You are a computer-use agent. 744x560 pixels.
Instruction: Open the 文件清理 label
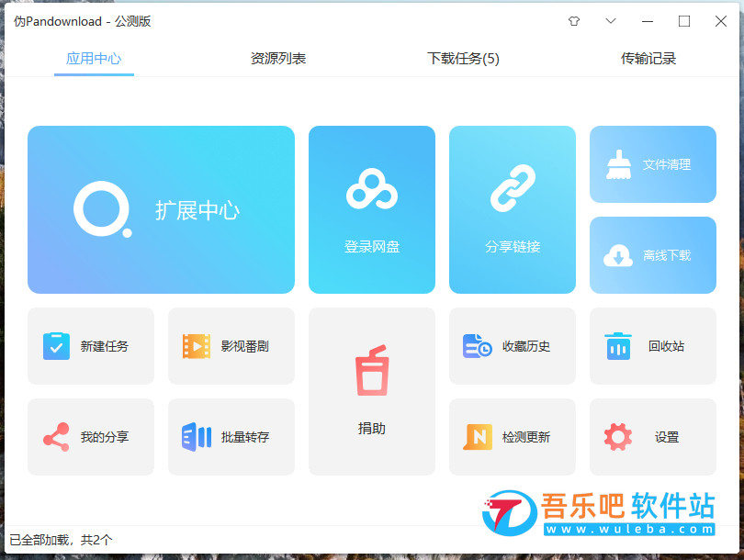(x=667, y=164)
